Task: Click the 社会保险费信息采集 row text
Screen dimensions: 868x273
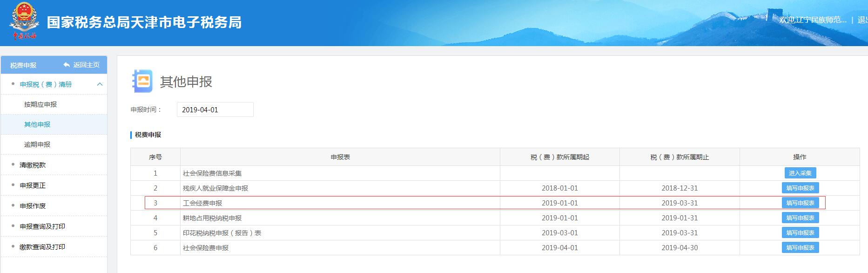Action: 212,173
